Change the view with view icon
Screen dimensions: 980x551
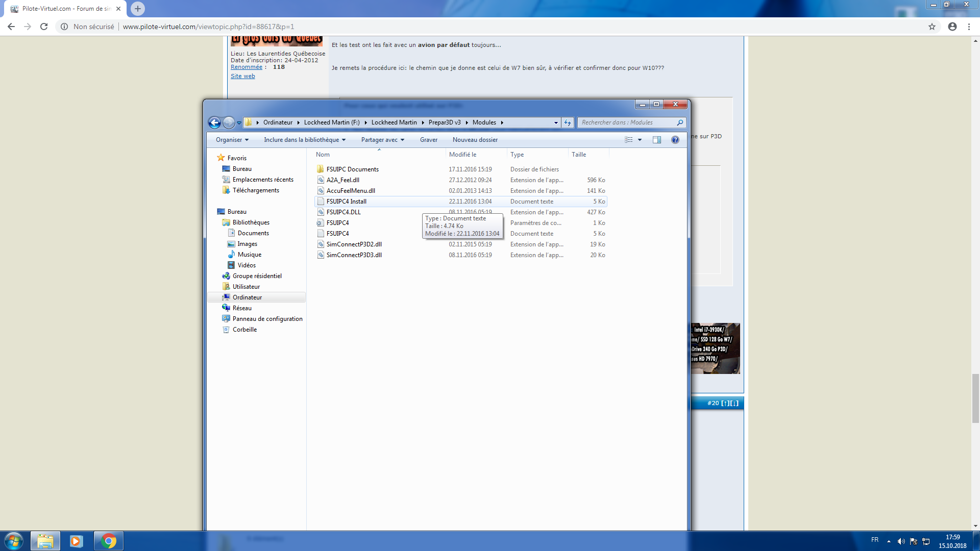coord(629,140)
